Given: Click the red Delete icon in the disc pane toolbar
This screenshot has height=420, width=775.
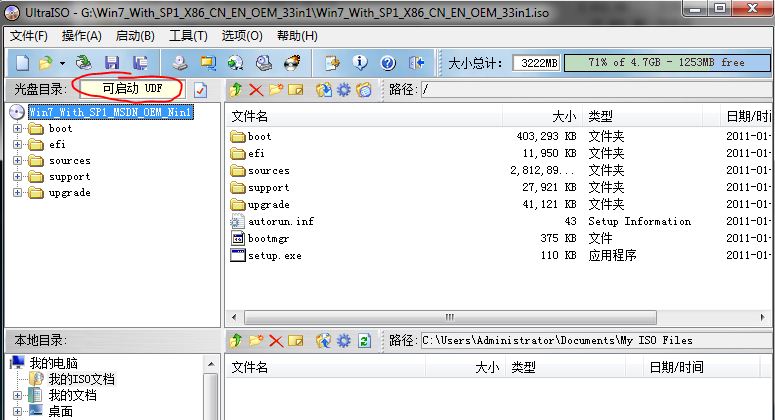Looking at the screenshot, I should [255, 89].
